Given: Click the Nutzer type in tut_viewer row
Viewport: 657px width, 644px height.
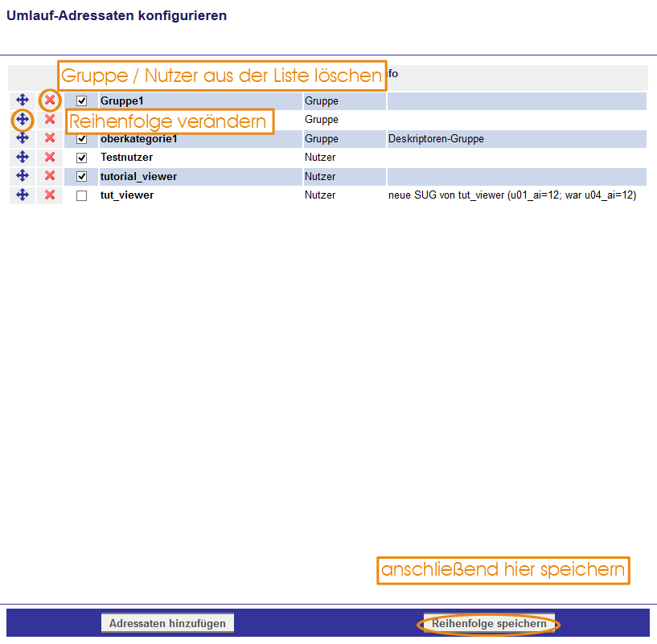Looking at the screenshot, I should coord(320,195).
